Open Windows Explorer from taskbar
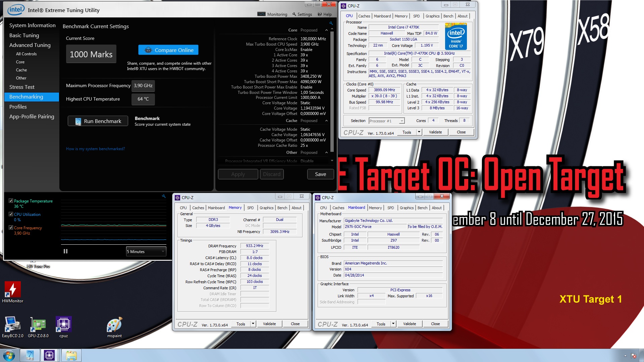Screen dimensions: 644x362 (x=71, y=355)
